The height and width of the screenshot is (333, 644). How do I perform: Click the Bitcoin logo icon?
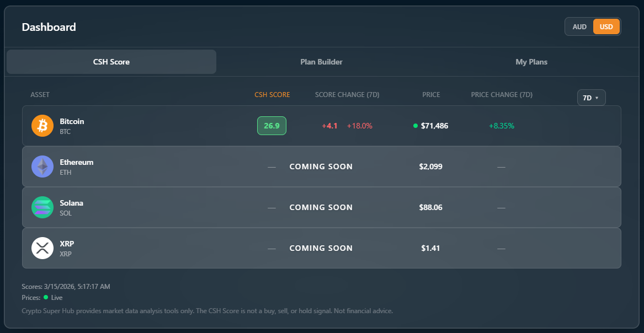[42, 126]
